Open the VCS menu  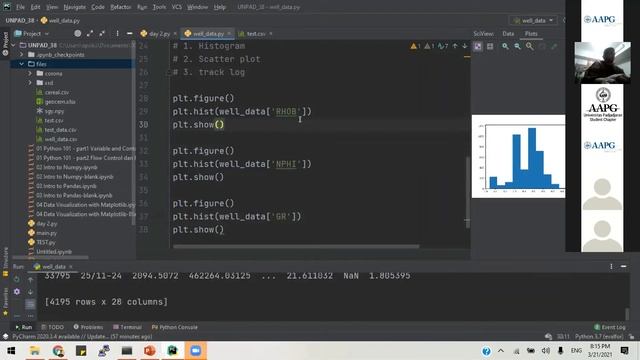176,7
